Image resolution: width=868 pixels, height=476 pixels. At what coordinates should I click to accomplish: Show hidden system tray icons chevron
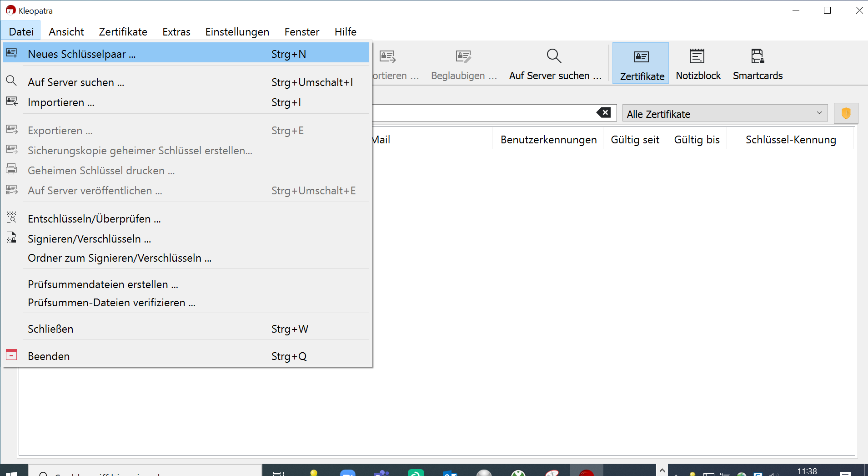662,471
